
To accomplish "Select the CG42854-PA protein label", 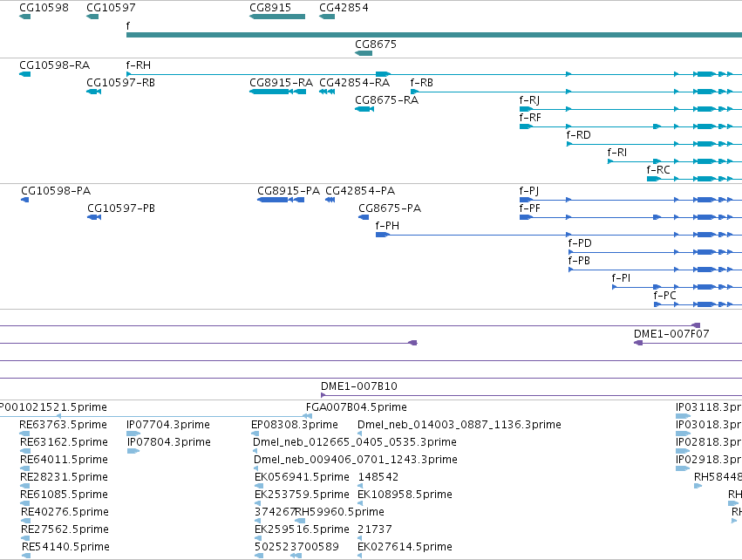I will click(x=360, y=191).
